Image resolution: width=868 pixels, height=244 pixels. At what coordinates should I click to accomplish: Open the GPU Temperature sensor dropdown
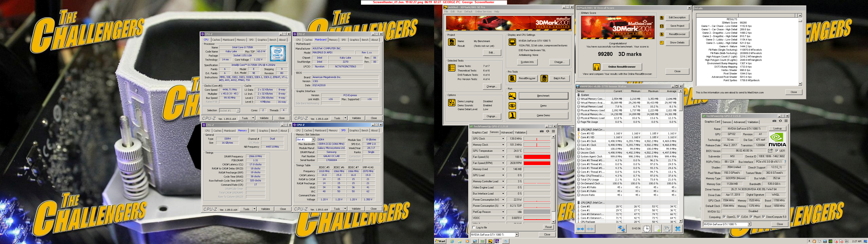pyautogui.click(x=503, y=151)
